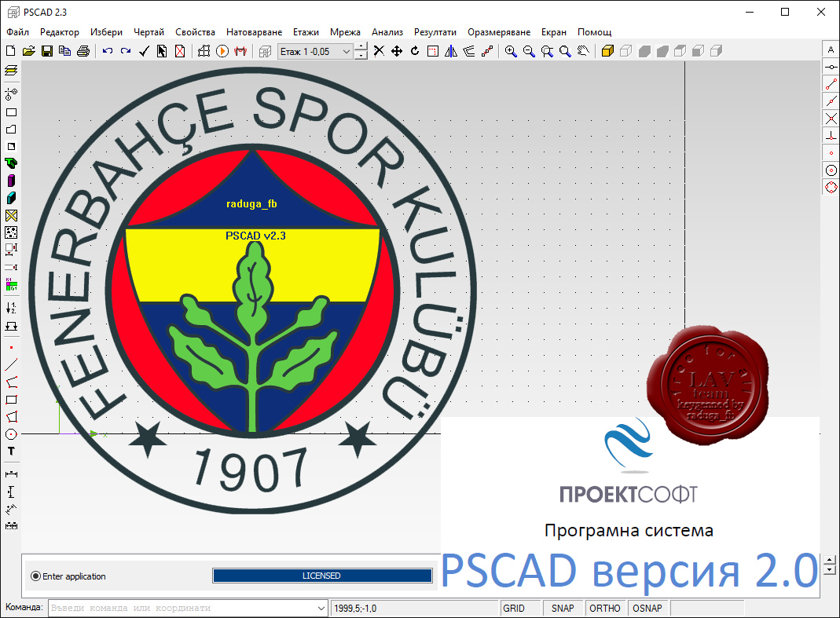This screenshot has height=618, width=840.
Task: Open the Свойства menu
Action: (195, 32)
